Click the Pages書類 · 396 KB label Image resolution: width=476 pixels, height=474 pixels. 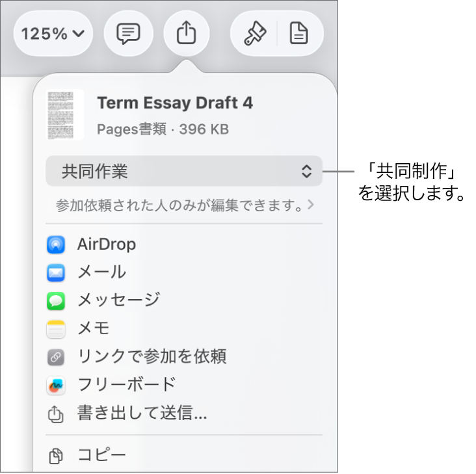163,129
